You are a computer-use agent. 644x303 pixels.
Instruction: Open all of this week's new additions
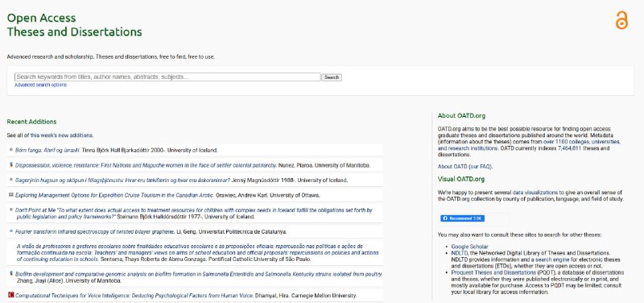pyautogui.click(x=50, y=135)
